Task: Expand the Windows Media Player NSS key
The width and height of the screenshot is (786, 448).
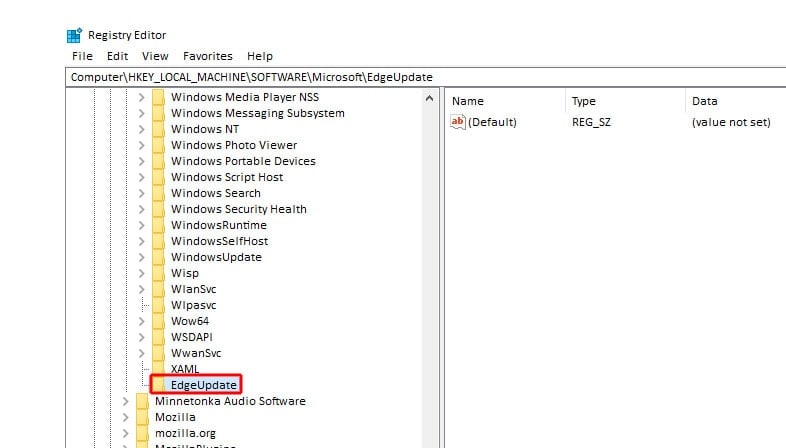Action: pos(141,97)
